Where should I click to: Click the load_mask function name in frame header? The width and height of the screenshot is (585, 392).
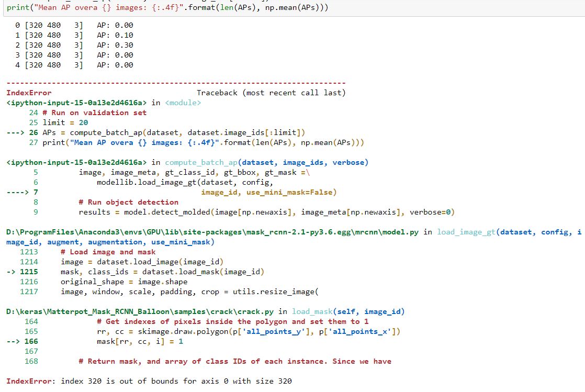pyautogui.click(x=312, y=312)
